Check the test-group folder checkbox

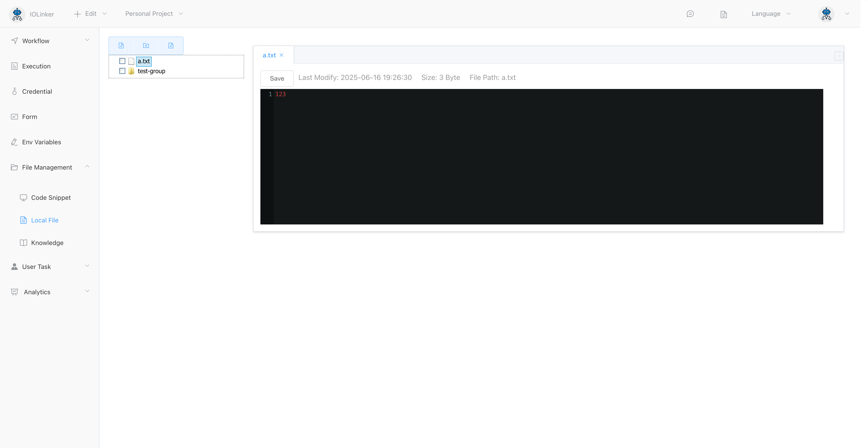(122, 71)
